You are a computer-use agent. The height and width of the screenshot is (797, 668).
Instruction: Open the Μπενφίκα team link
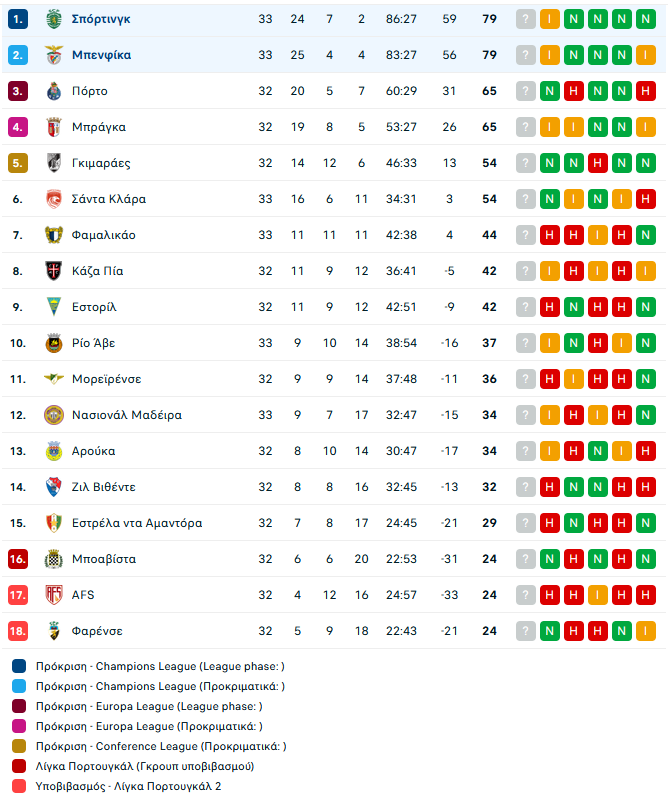pos(101,55)
